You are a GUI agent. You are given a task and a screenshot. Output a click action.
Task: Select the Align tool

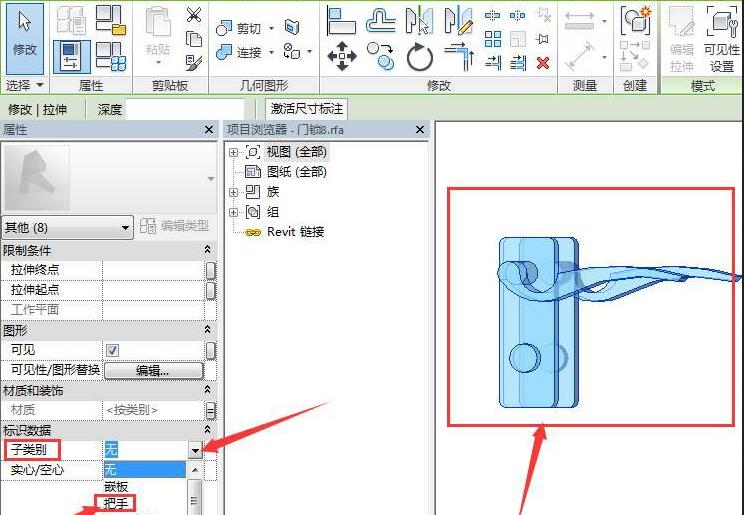[x=341, y=20]
